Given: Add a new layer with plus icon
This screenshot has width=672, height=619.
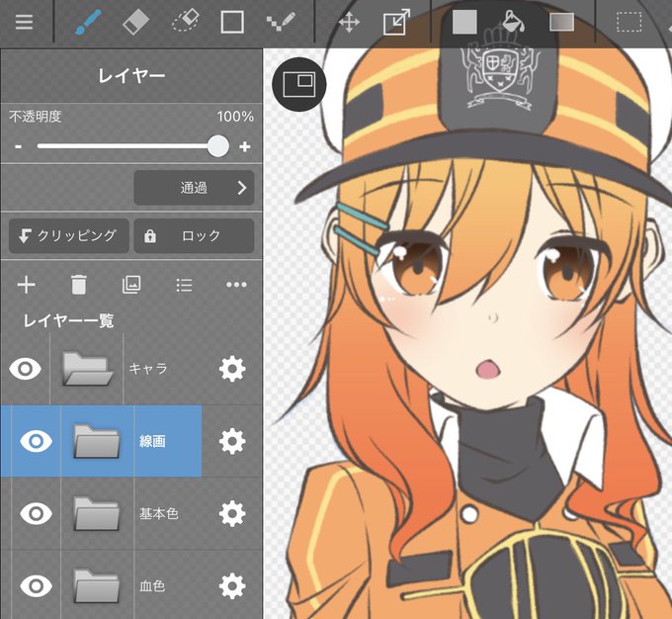Looking at the screenshot, I should 26,285.
